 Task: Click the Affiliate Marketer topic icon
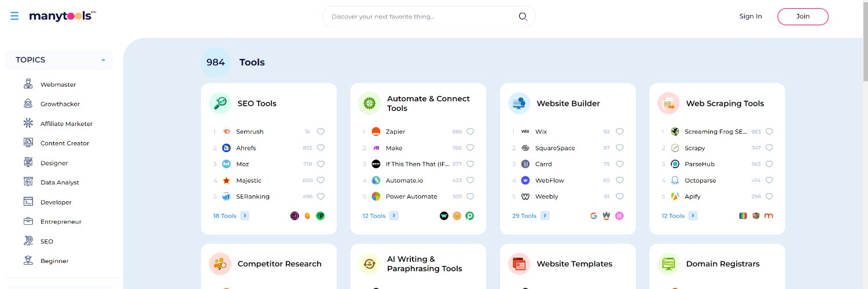tap(28, 124)
